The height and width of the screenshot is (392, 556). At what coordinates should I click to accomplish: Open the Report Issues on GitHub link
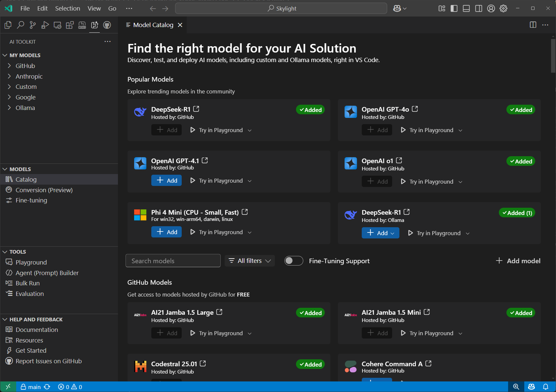point(49,361)
